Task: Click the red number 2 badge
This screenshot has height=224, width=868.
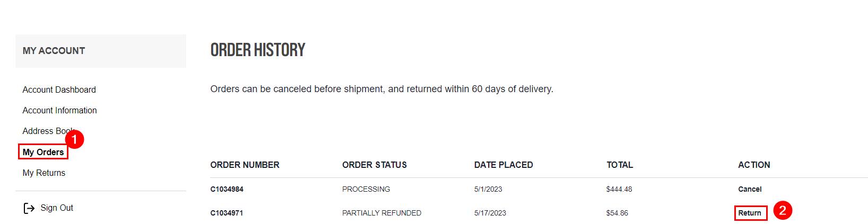Action: pos(783,210)
